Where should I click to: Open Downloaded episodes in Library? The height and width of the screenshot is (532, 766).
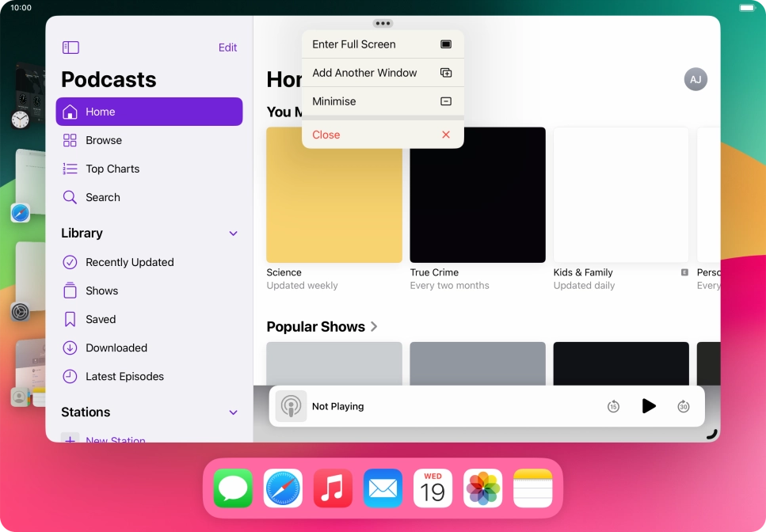point(116,348)
